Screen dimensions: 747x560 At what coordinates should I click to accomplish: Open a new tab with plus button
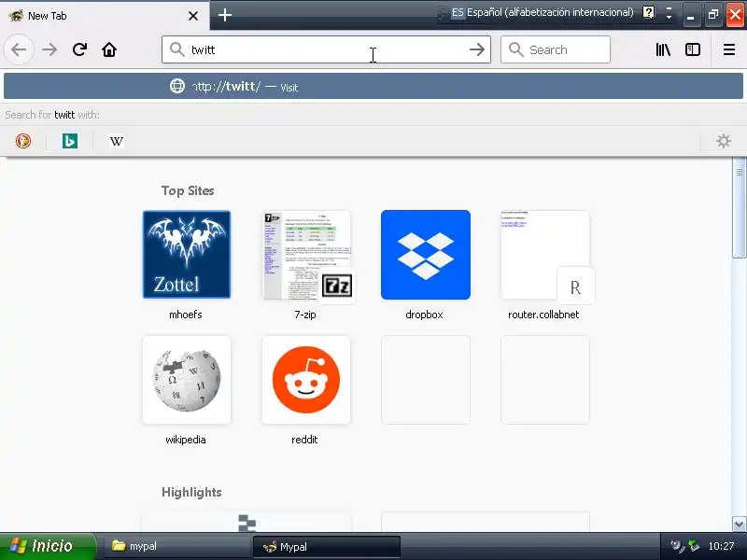pyautogui.click(x=225, y=15)
